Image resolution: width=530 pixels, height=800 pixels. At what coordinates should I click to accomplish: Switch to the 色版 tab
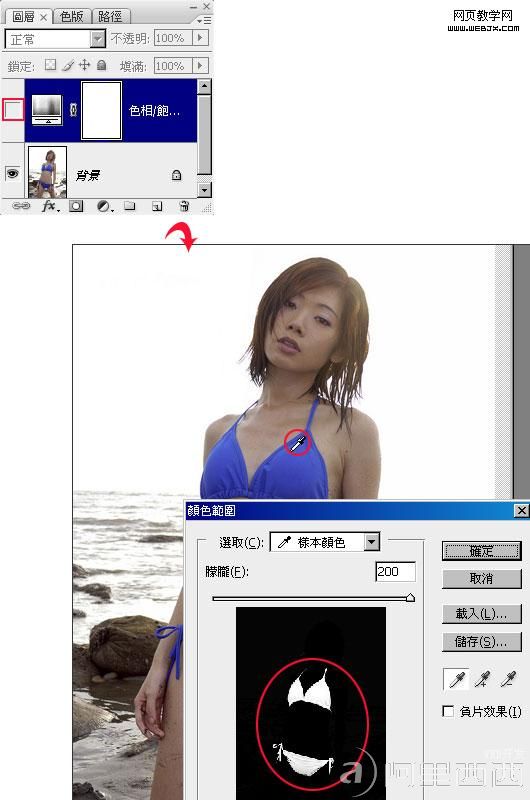pyautogui.click(x=71, y=17)
